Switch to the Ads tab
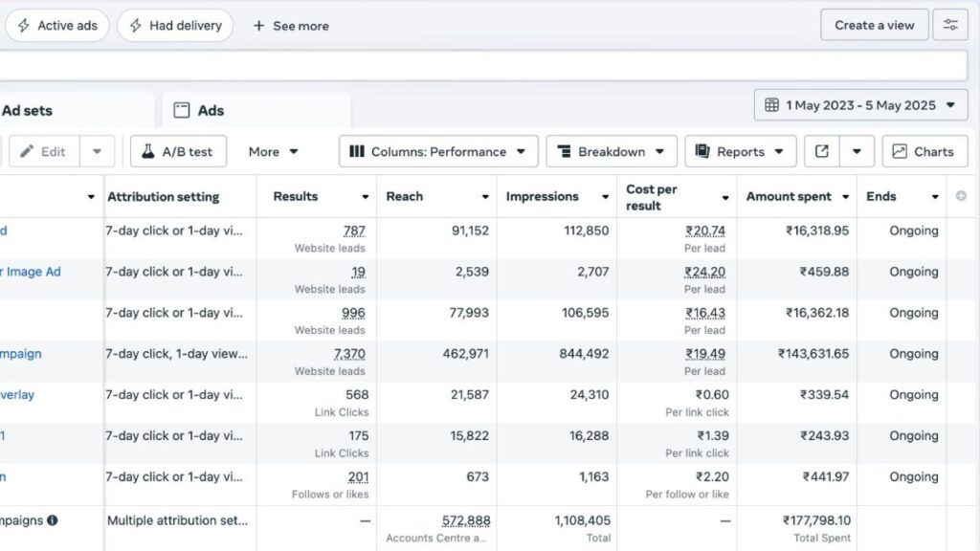The image size is (980, 551). (211, 110)
